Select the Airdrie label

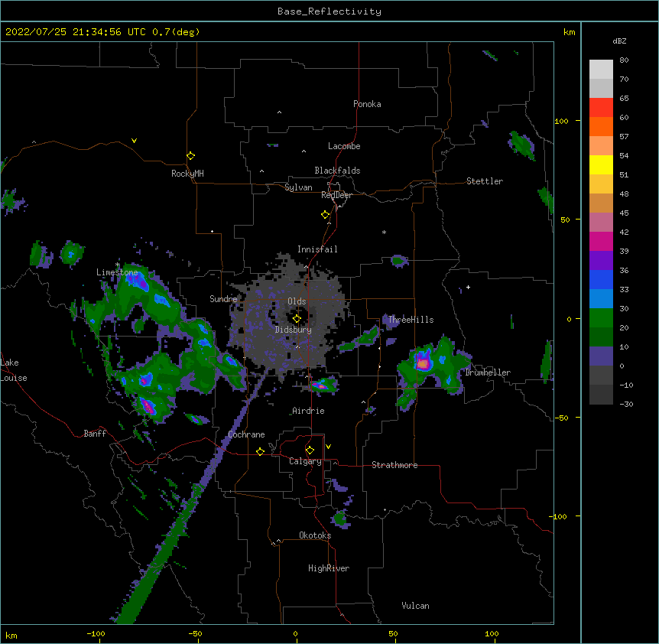tap(308, 411)
